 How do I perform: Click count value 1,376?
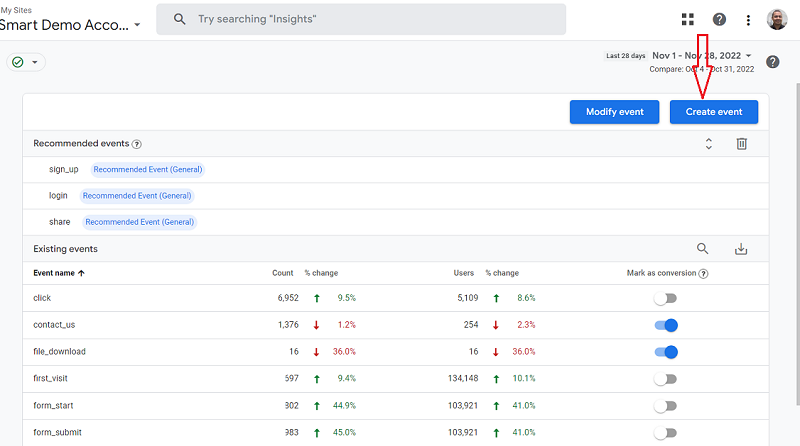click(x=288, y=325)
